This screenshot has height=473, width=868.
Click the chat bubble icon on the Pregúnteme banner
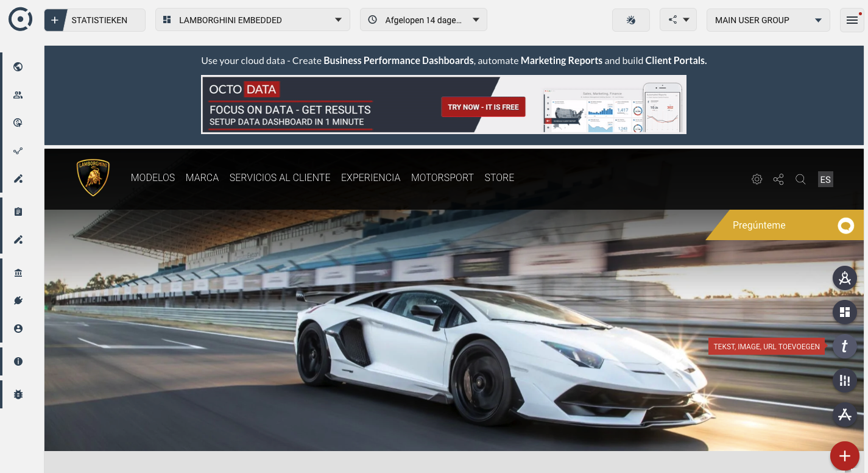tap(845, 226)
